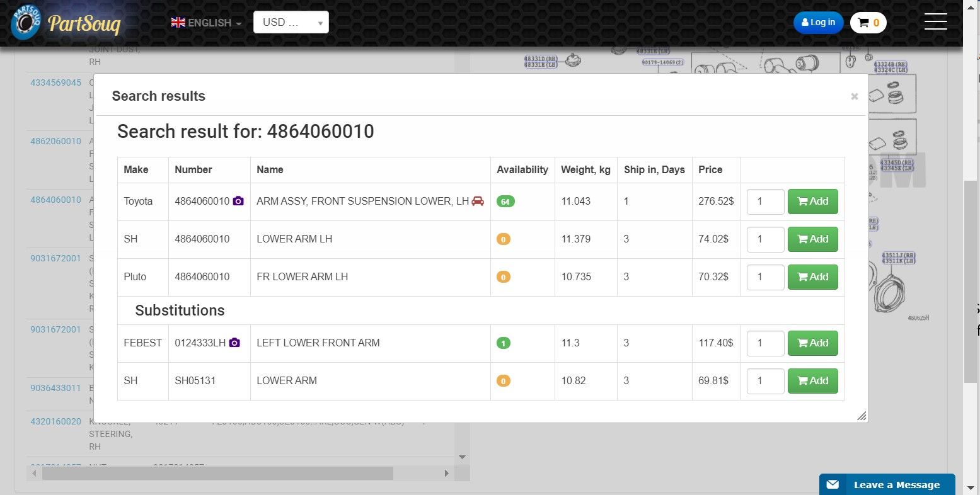
Task: Click availability badge 0 in Pluto row
Action: click(503, 277)
